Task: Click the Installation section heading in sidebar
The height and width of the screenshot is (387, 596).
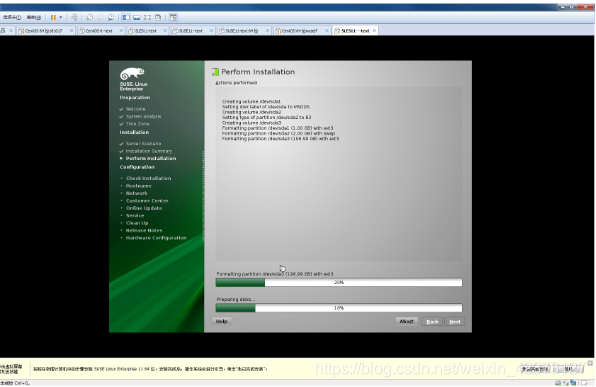Action: [134, 132]
